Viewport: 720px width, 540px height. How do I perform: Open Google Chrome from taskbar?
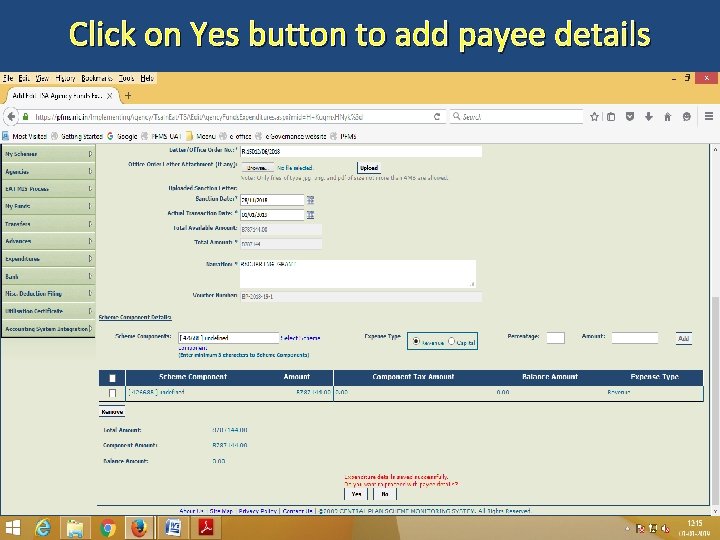pos(107,528)
